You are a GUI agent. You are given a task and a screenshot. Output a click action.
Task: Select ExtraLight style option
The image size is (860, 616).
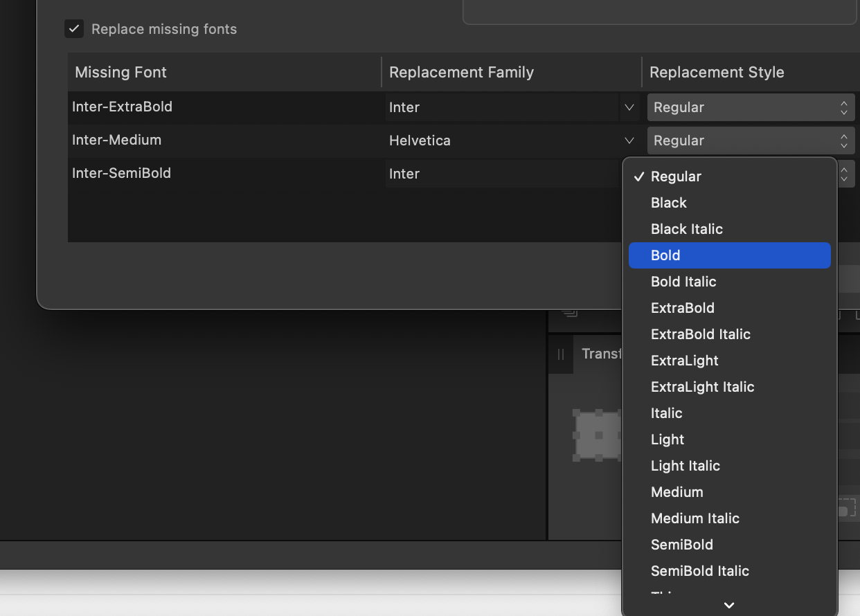tap(729, 361)
